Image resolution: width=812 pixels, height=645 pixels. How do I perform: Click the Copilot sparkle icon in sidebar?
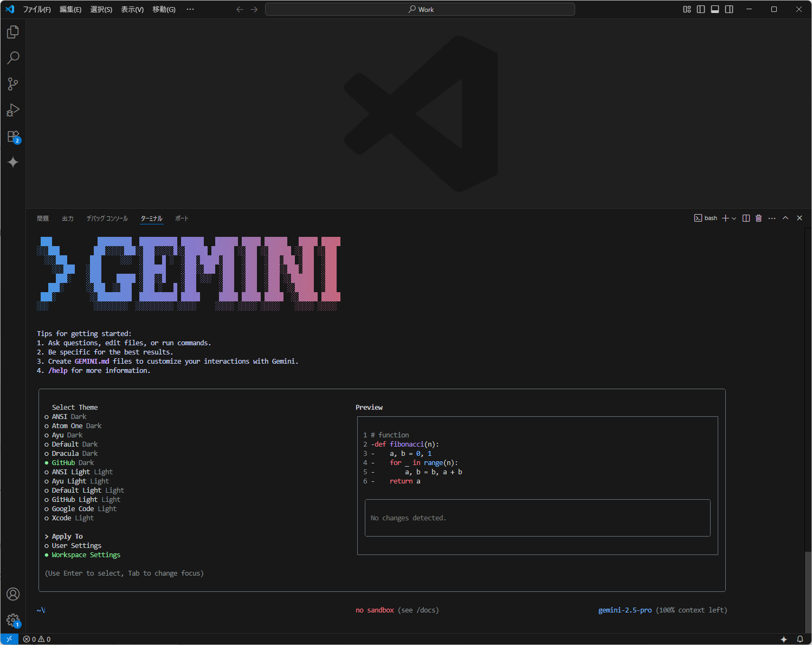coord(12,162)
